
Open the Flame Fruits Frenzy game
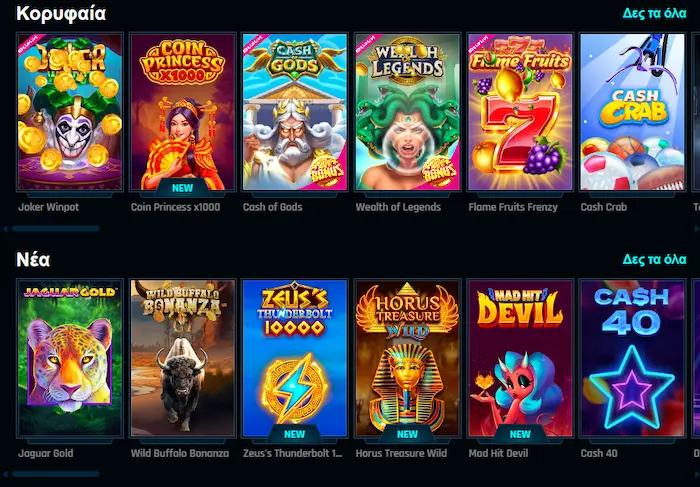tap(520, 112)
